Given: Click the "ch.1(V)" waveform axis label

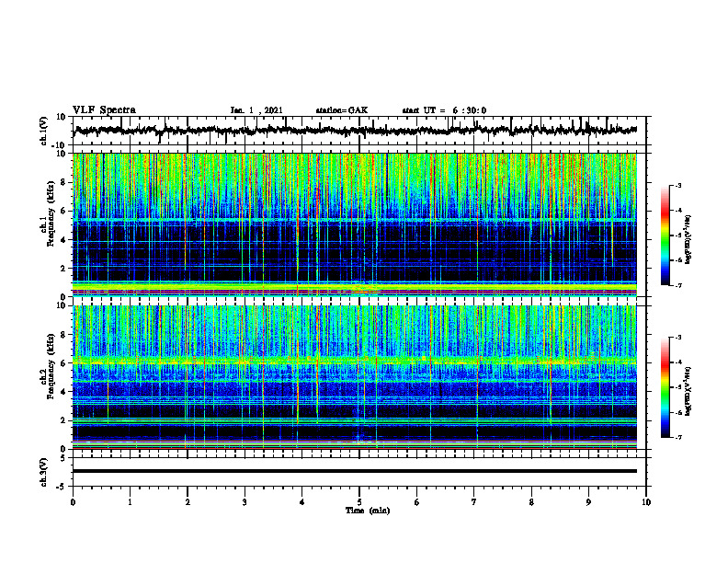Looking at the screenshot, I should (44, 131).
